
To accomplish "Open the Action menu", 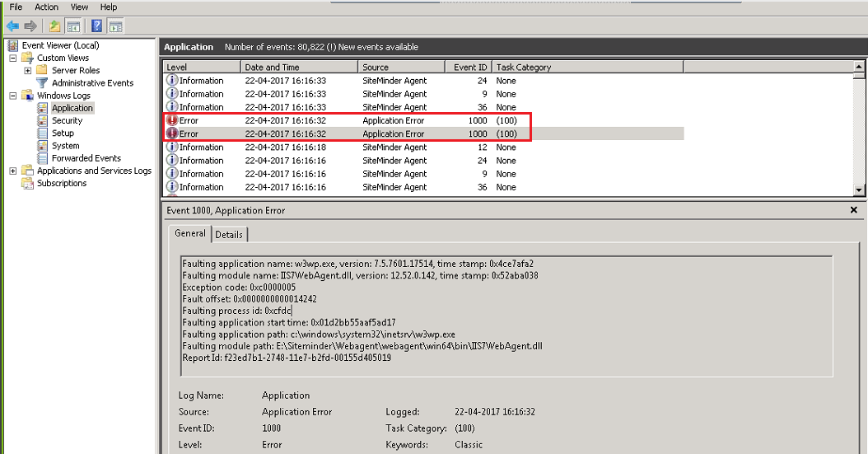I will [46, 7].
